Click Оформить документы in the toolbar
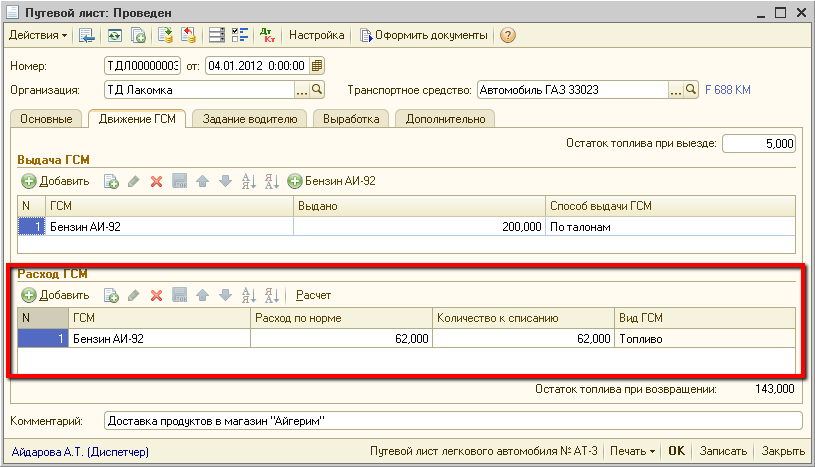 (x=424, y=35)
